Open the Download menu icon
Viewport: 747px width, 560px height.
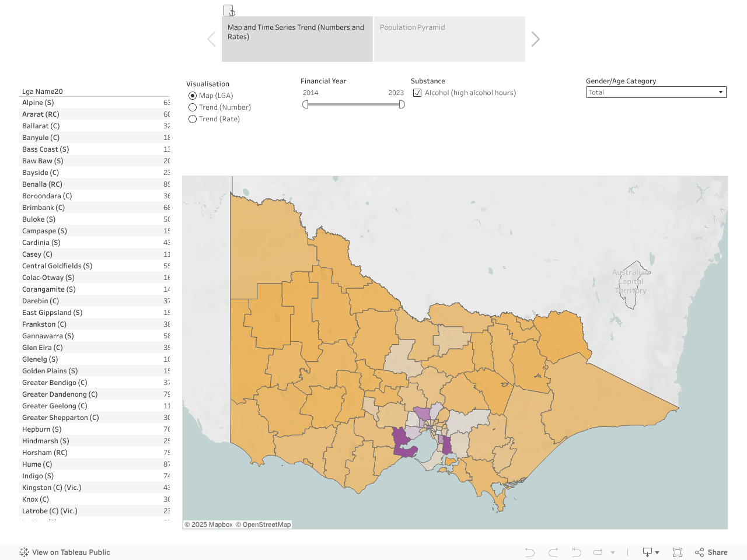pyautogui.click(x=650, y=552)
